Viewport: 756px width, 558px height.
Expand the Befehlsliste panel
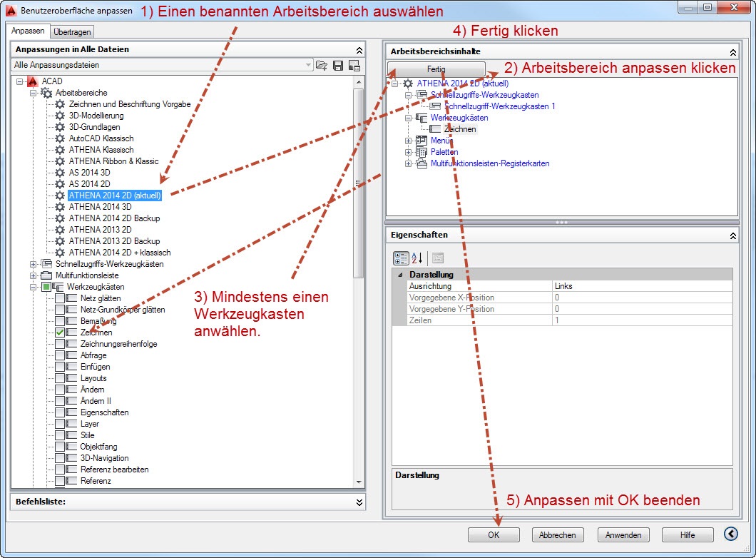(358, 502)
